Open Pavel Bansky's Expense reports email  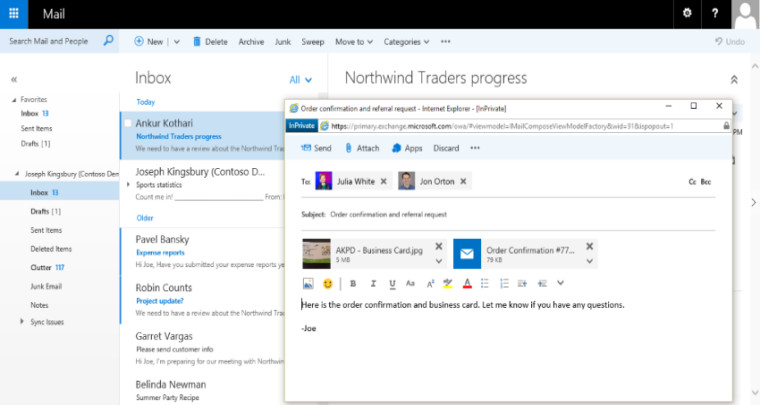(202, 252)
